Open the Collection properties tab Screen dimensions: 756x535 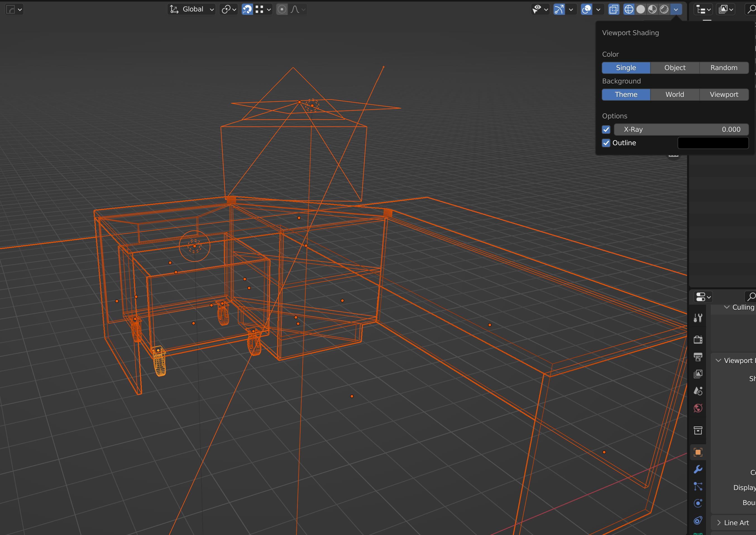(698, 430)
